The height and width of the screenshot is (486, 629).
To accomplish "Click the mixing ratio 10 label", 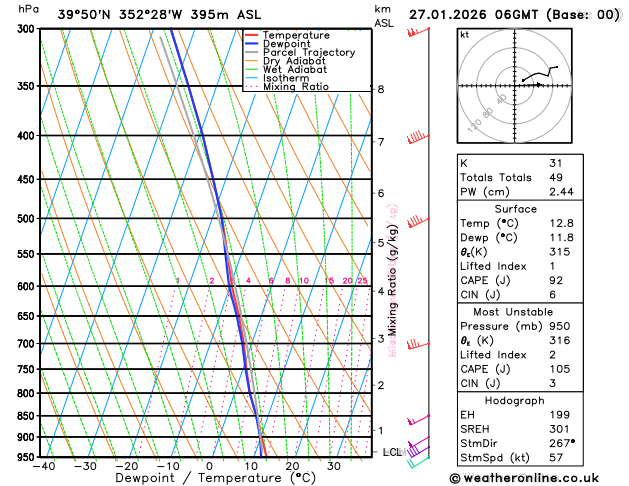I will click(304, 280).
